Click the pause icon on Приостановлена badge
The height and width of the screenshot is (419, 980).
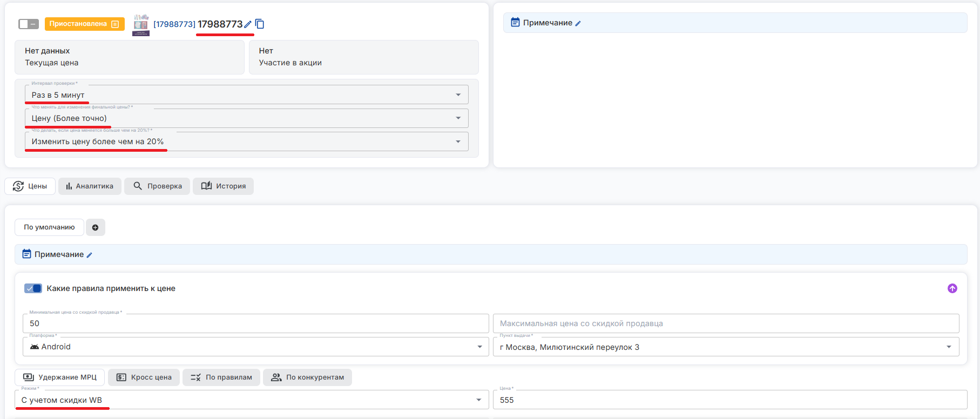tap(115, 24)
